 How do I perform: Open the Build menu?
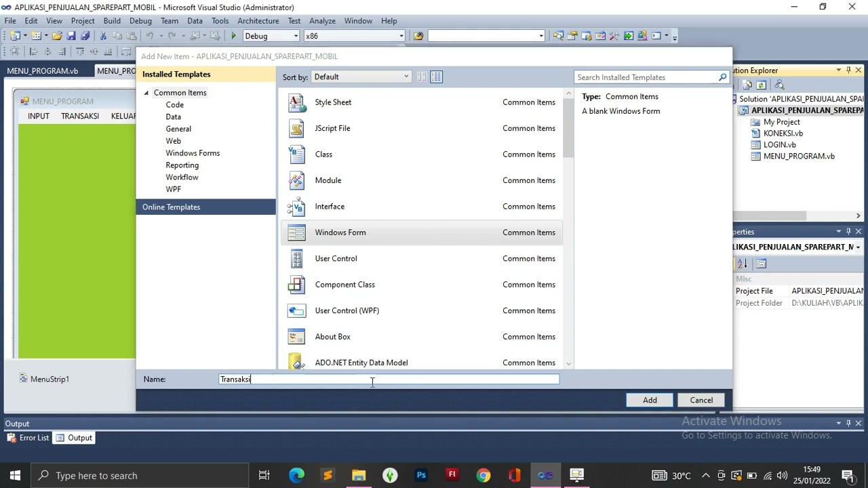point(112,21)
